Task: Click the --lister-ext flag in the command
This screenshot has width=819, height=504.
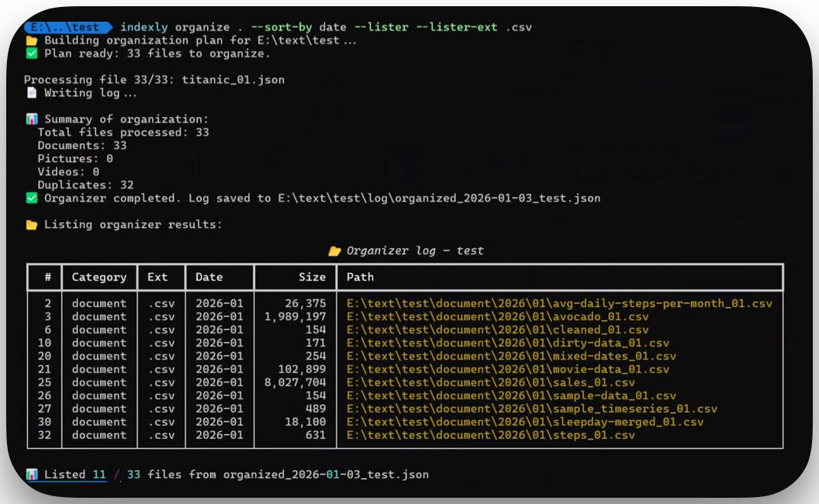Action: pos(458,27)
